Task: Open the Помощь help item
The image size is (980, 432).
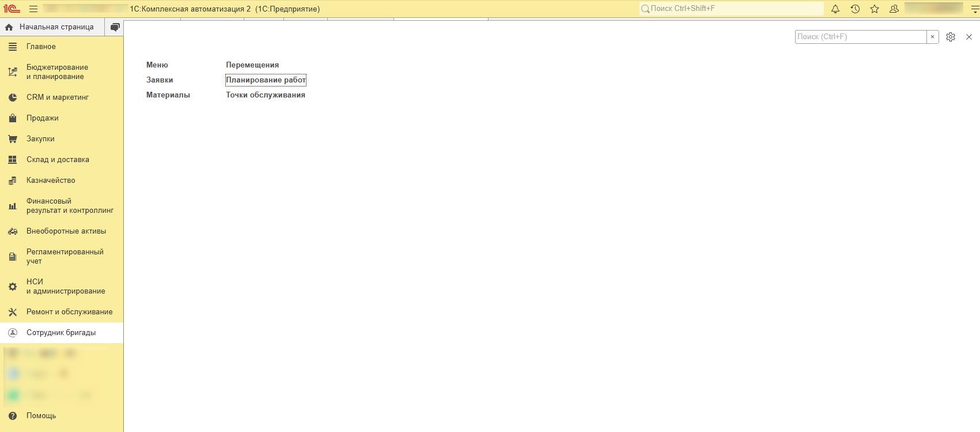Action: point(62,416)
